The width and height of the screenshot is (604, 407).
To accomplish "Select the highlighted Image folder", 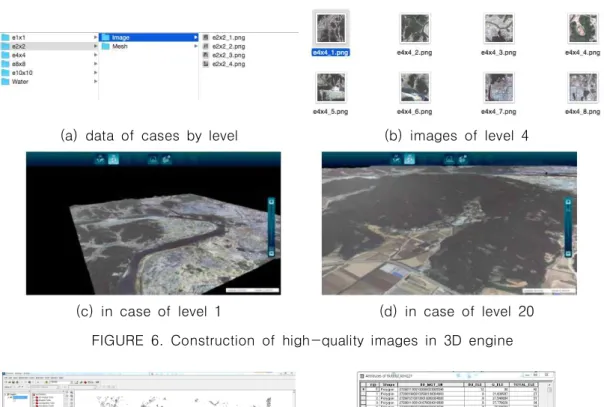I will (x=149, y=37).
